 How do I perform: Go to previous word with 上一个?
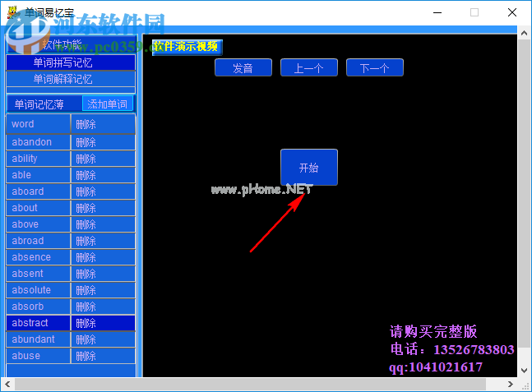[308, 68]
